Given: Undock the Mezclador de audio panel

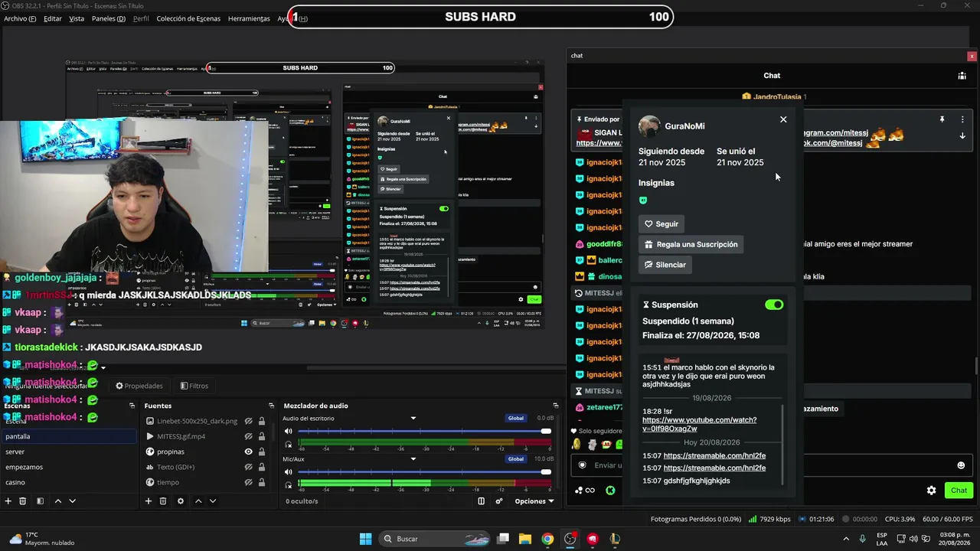Looking at the screenshot, I should click(x=556, y=406).
